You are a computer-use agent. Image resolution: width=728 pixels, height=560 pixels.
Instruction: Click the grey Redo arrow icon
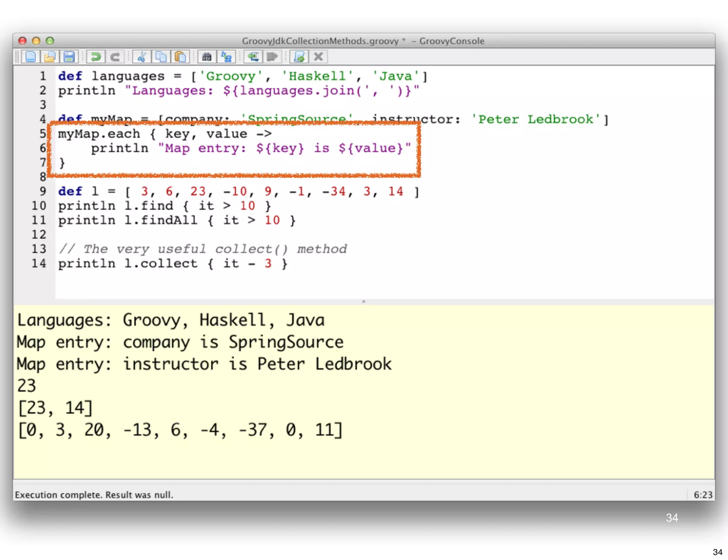pos(115,57)
